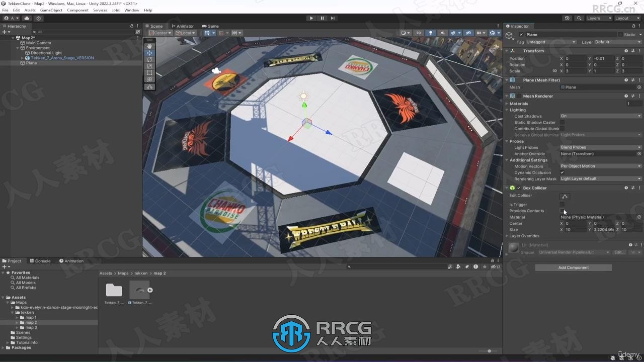Select the Scale tool in Scene
The image size is (644, 362).
(x=149, y=66)
